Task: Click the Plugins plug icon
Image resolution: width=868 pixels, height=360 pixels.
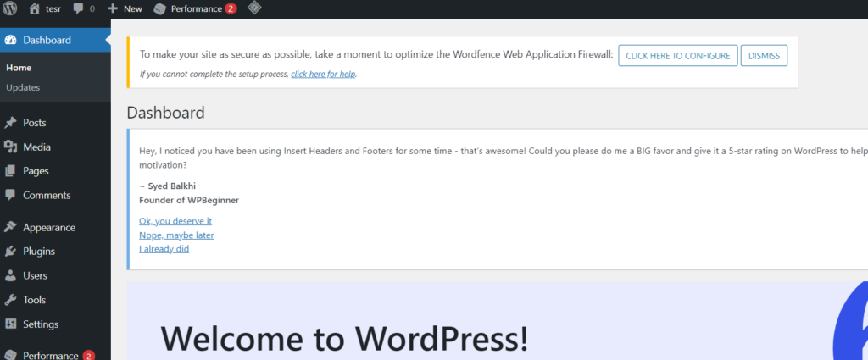Action: (x=10, y=252)
